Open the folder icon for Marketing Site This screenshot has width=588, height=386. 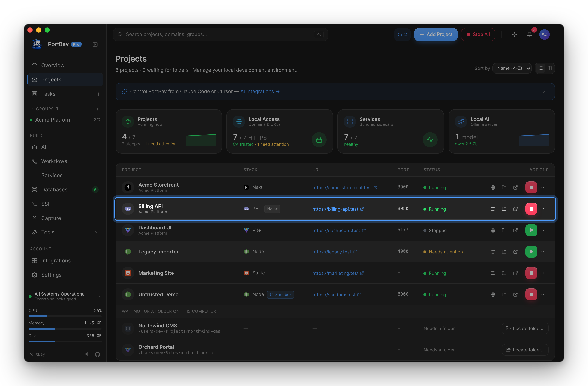click(x=504, y=273)
